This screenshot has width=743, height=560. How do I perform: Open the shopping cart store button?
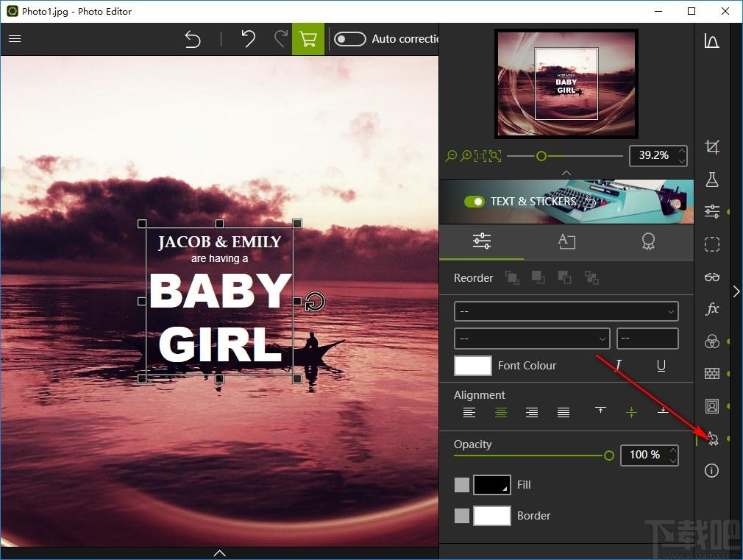point(308,39)
